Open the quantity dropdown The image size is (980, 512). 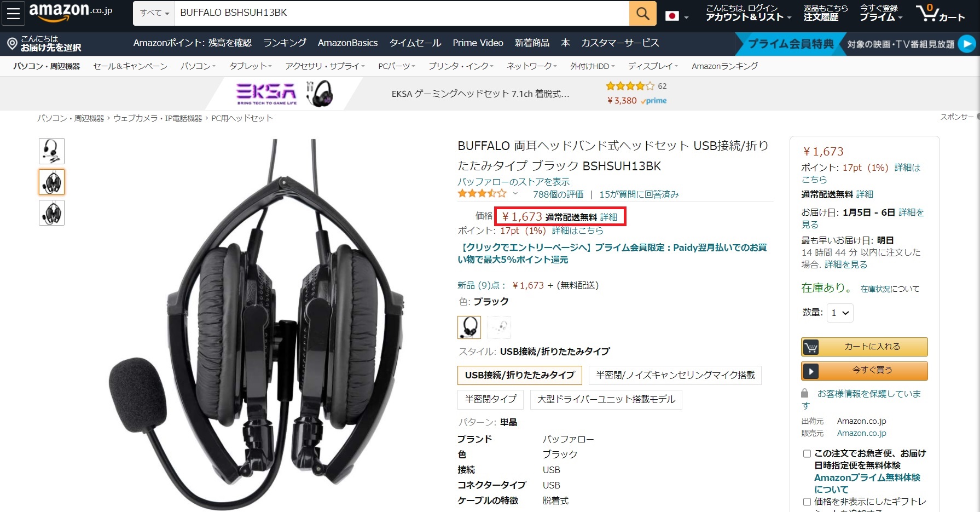click(x=840, y=313)
